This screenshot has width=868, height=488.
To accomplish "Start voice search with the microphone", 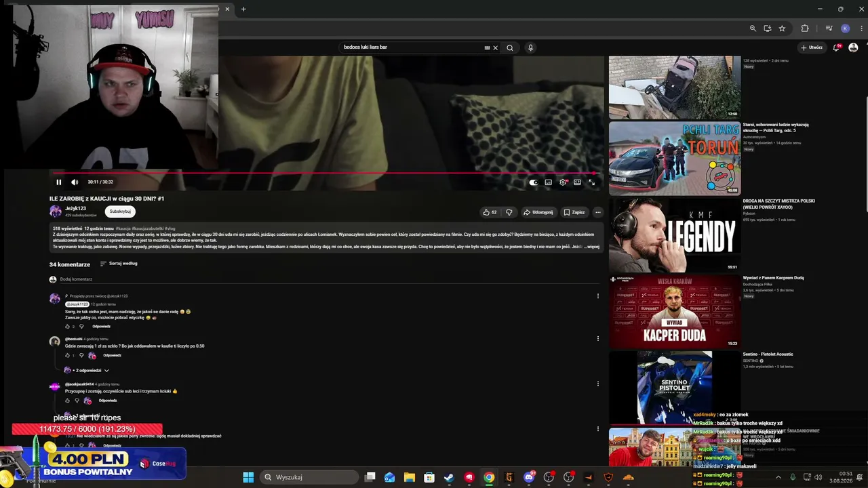I will click(530, 47).
